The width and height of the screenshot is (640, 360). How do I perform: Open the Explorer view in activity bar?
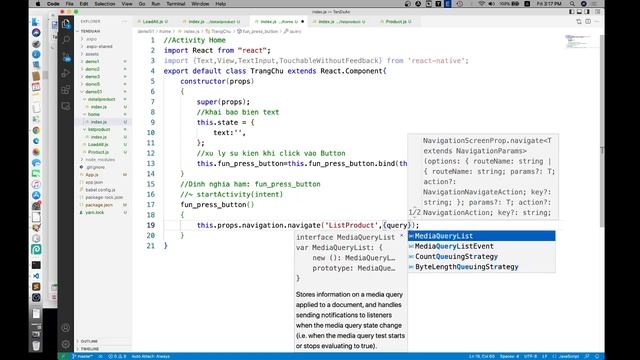pos(66,24)
